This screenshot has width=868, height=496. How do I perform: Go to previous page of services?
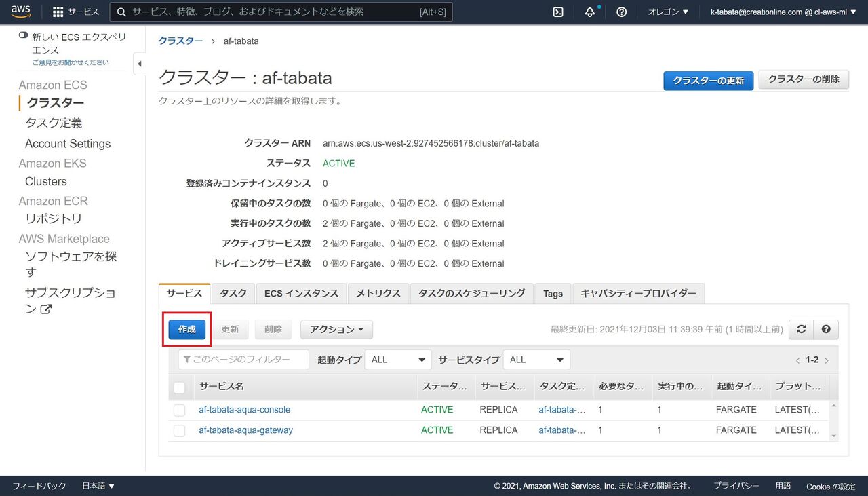(798, 360)
